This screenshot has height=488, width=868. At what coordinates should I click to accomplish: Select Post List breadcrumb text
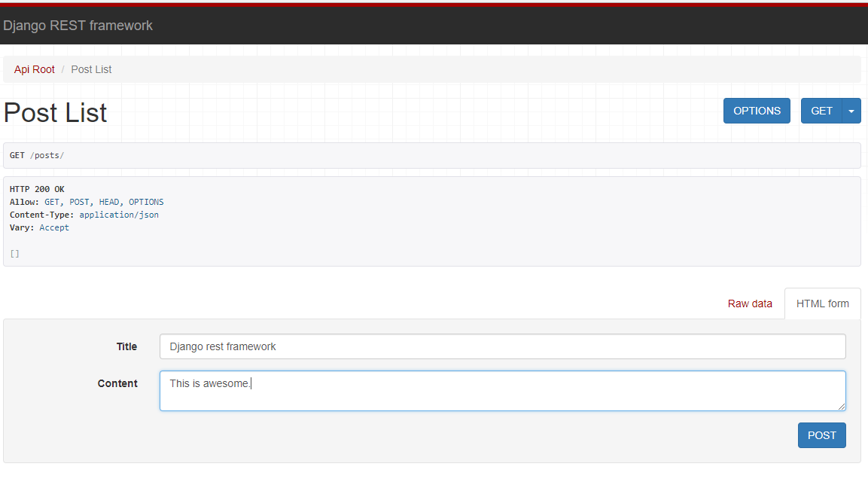[91, 69]
